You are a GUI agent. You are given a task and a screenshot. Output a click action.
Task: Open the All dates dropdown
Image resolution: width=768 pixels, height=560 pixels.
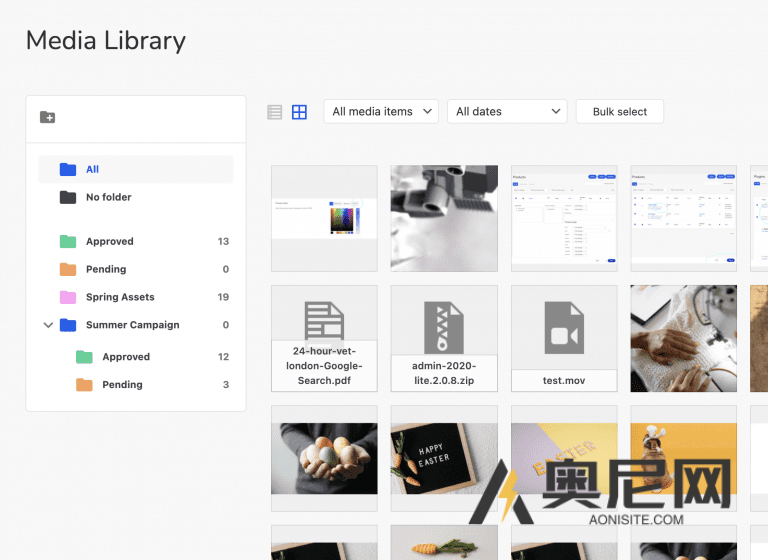point(507,112)
